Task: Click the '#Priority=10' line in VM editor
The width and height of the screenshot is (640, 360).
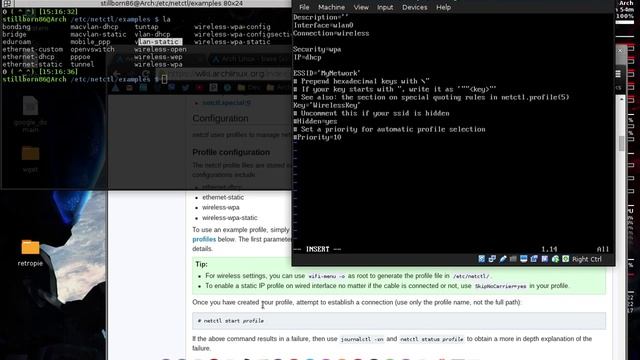Action: click(317, 138)
